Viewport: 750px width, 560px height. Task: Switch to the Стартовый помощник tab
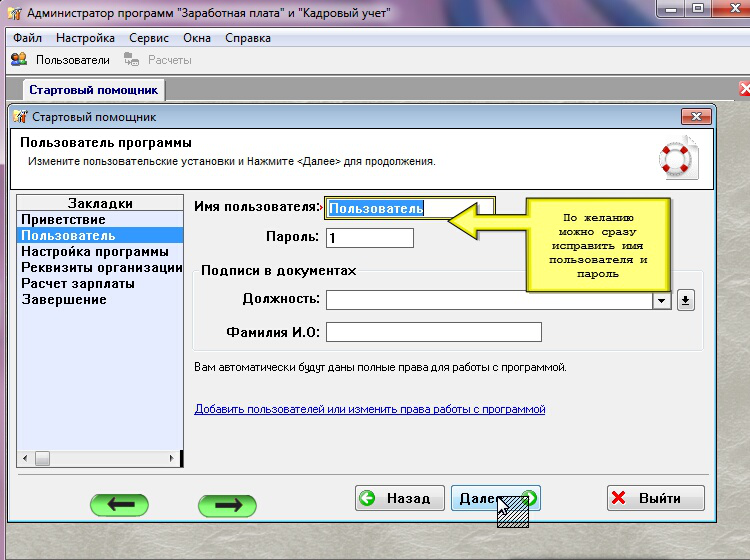(93, 90)
